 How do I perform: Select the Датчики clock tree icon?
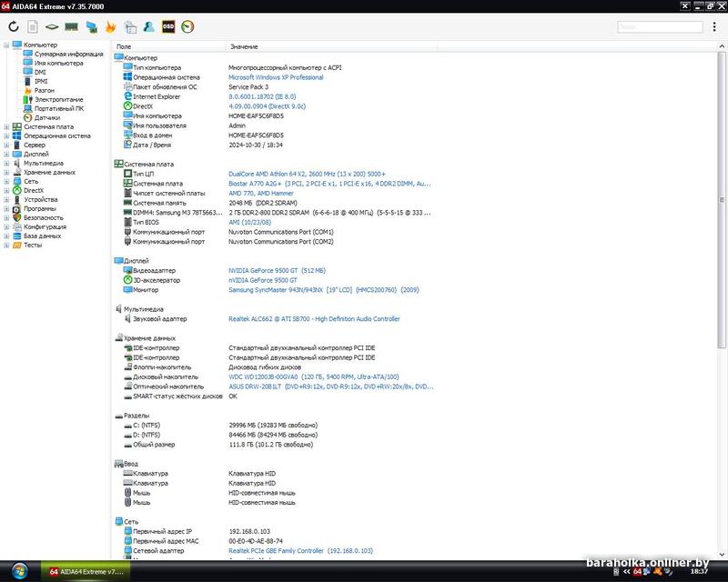pos(28,117)
